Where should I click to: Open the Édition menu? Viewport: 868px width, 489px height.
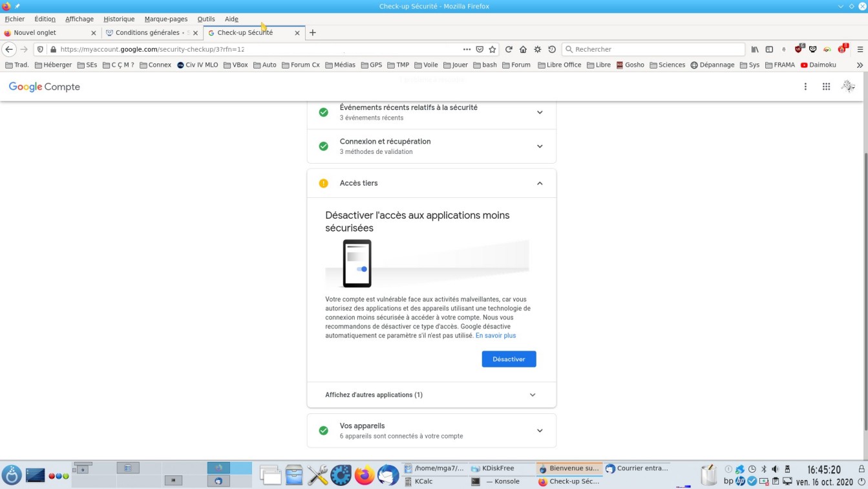(45, 19)
